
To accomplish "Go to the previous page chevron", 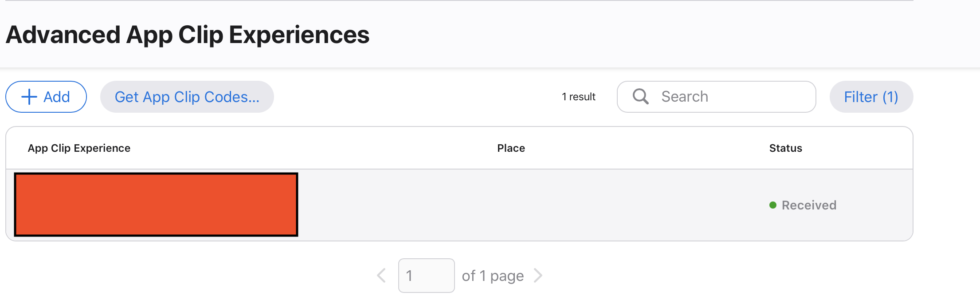I will [381, 276].
